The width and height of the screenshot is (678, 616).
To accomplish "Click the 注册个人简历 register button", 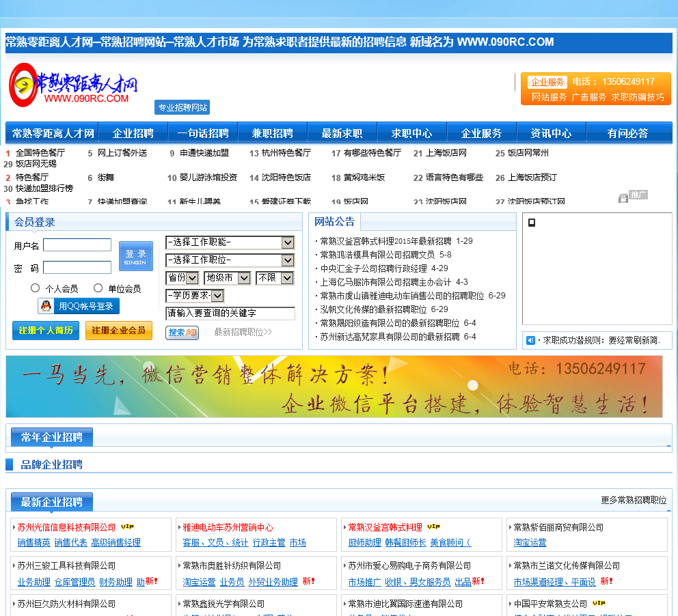I will [46, 331].
